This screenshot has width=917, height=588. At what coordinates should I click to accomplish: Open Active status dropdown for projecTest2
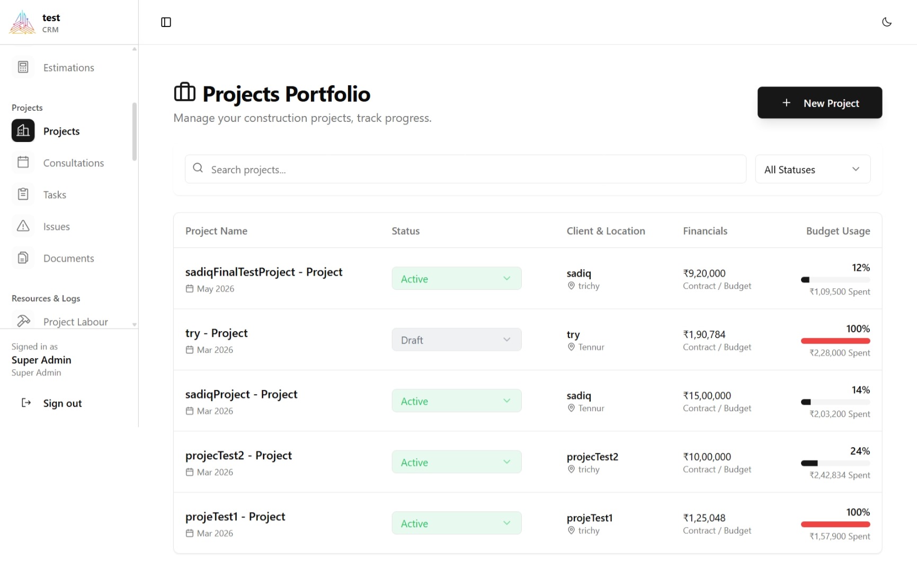(457, 462)
